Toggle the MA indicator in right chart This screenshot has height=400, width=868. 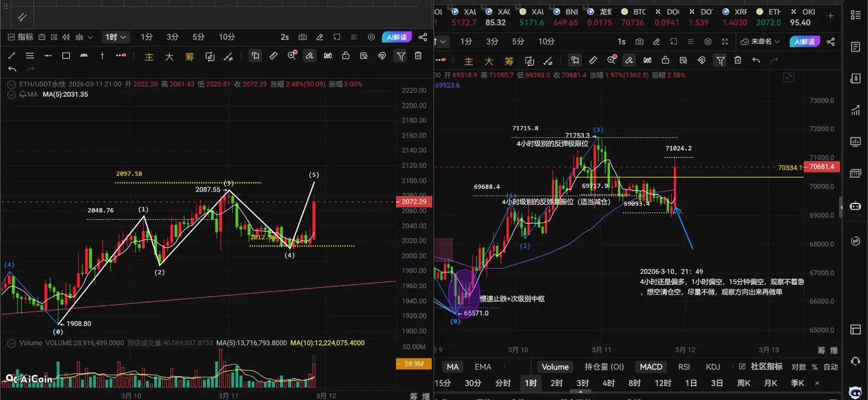click(x=453, y=367)
